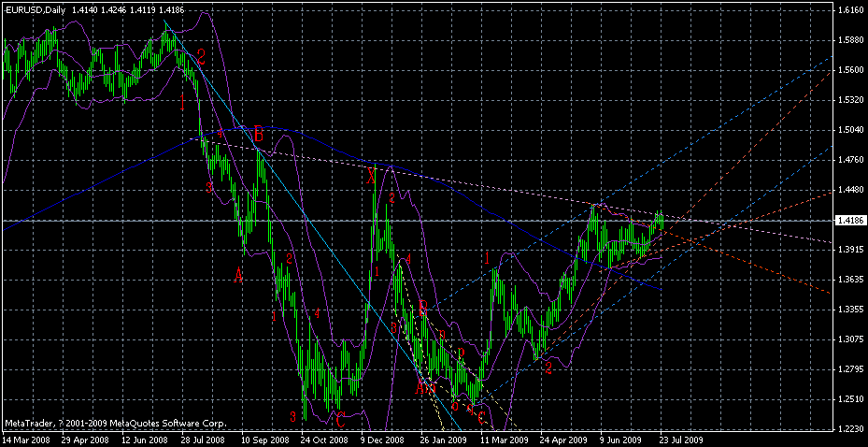This screenshot has height=447, width=868.
Task: Select the 1.6160 price axis label
Action: (851, 10)
